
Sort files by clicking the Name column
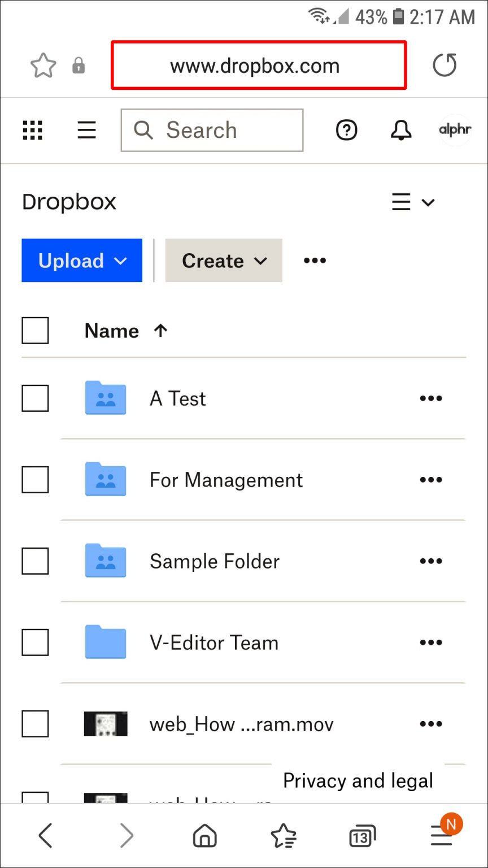tap(111, 331)
